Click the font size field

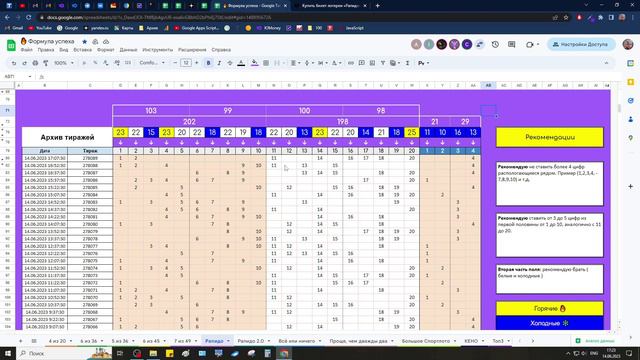point(186,63)
